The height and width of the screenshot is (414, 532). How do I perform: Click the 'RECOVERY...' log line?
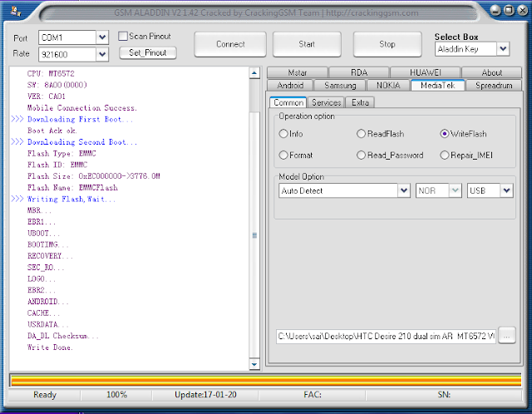tap(50, 256)
